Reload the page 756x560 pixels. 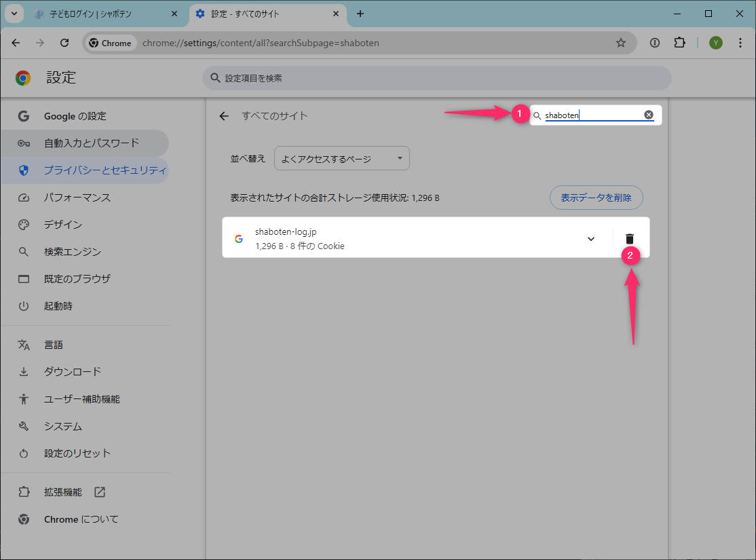pos(64,43)
